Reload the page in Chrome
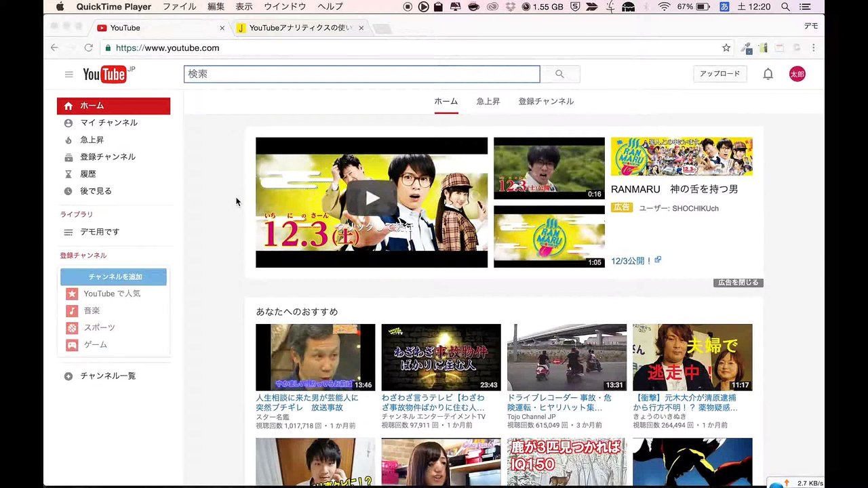The height and width of the screenshot is (488, 868). point(88,48)
